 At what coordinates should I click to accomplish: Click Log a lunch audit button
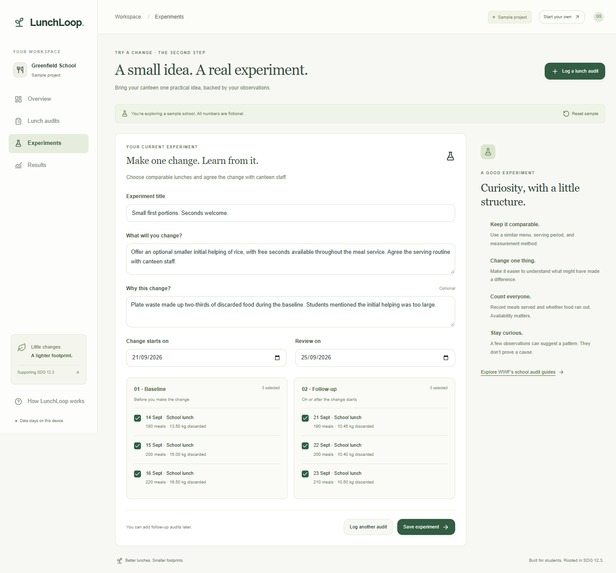point(575,71)
